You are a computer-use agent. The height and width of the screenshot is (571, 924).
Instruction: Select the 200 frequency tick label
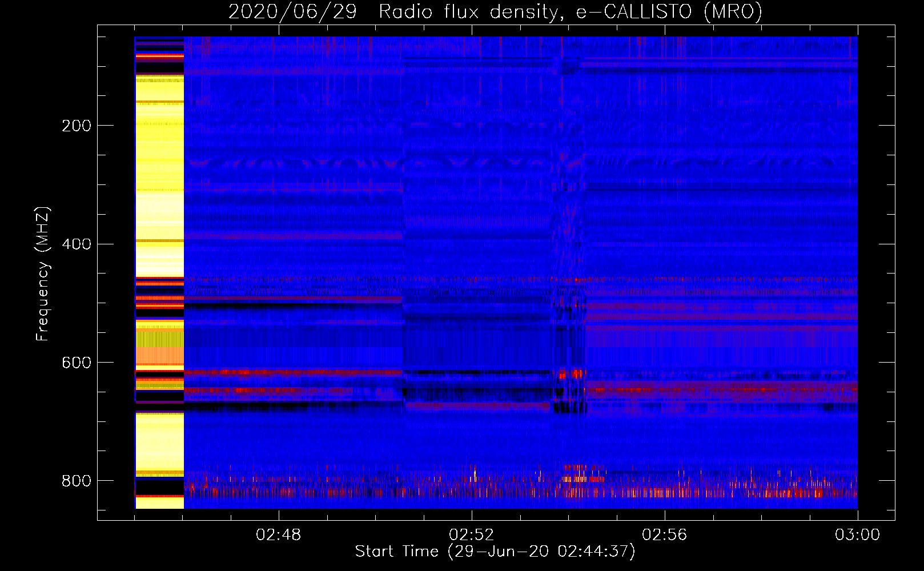point(77,126)
